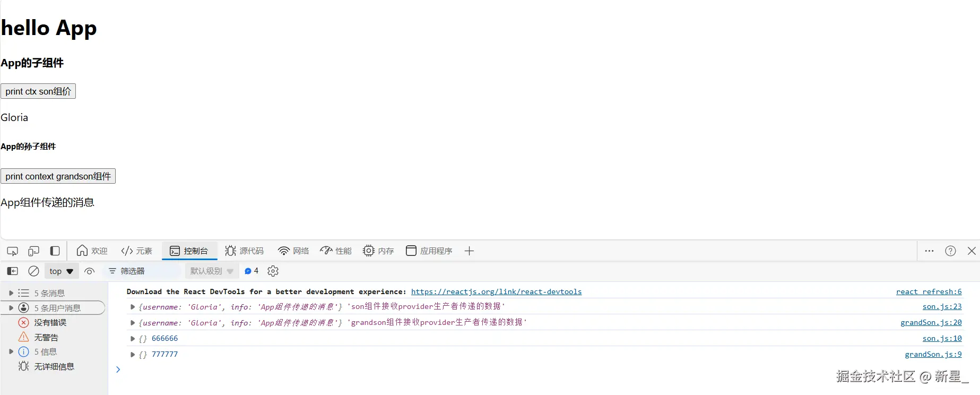Click the yellow warning triangle icon
980x395 pixels.
click(24, 337)
